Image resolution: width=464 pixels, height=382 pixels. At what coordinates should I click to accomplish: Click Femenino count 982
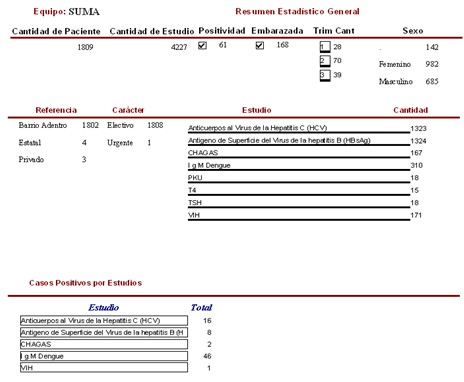(432, 64)
